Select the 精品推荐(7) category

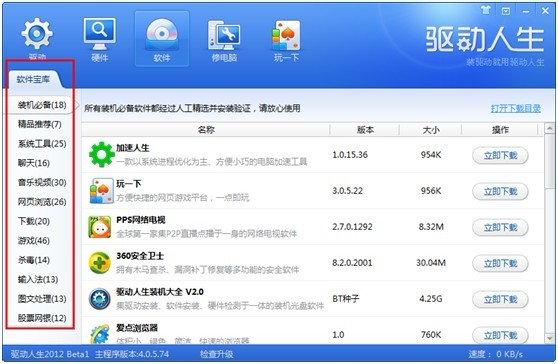(x=40, y=124)
